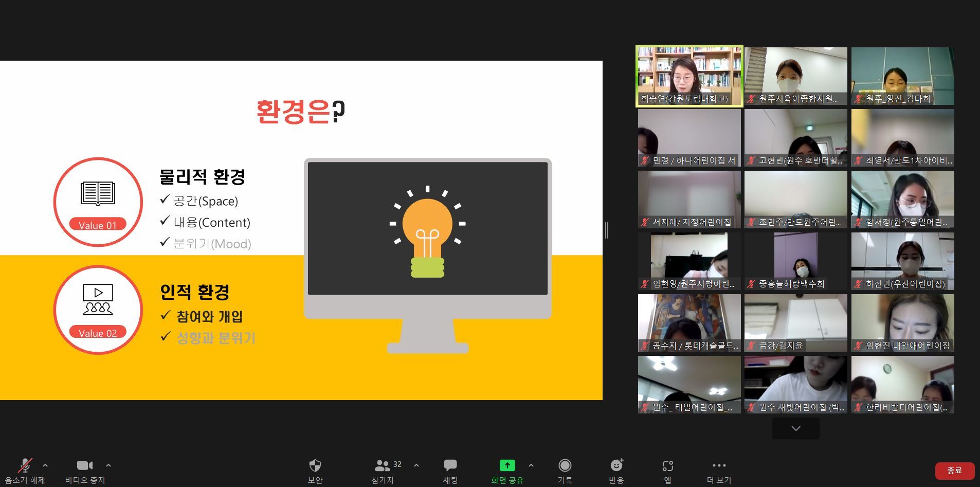Expand participants options arrow next to 참가자

416,465
